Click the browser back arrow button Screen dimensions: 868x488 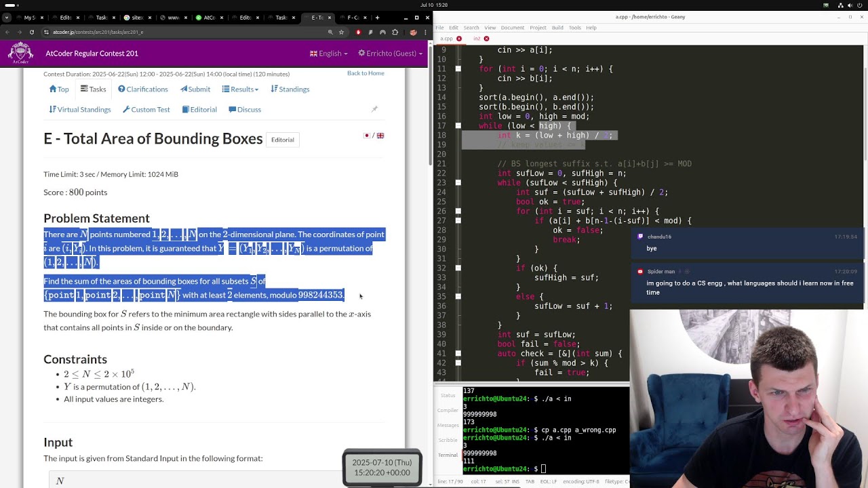point(7,32)
